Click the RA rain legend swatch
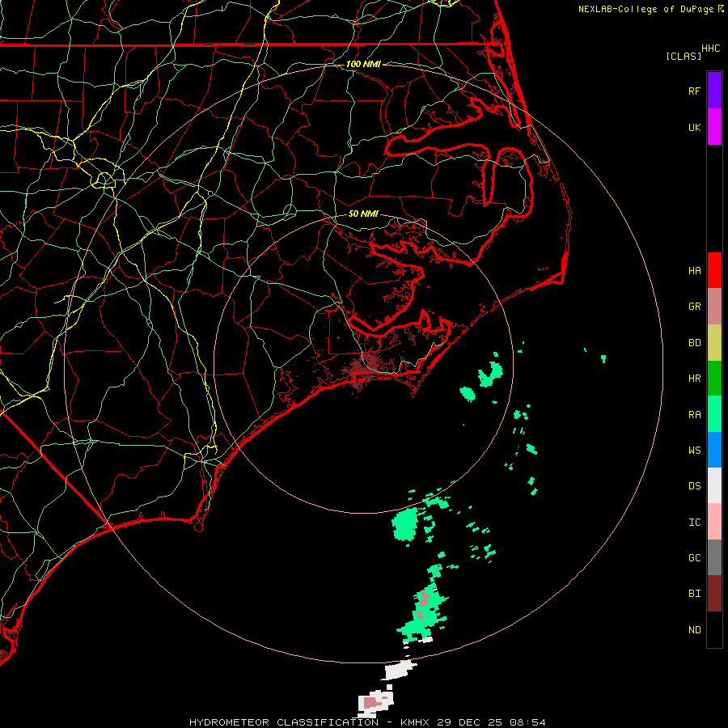Viewport: 728px width, 728px height. tap(714, 414)
